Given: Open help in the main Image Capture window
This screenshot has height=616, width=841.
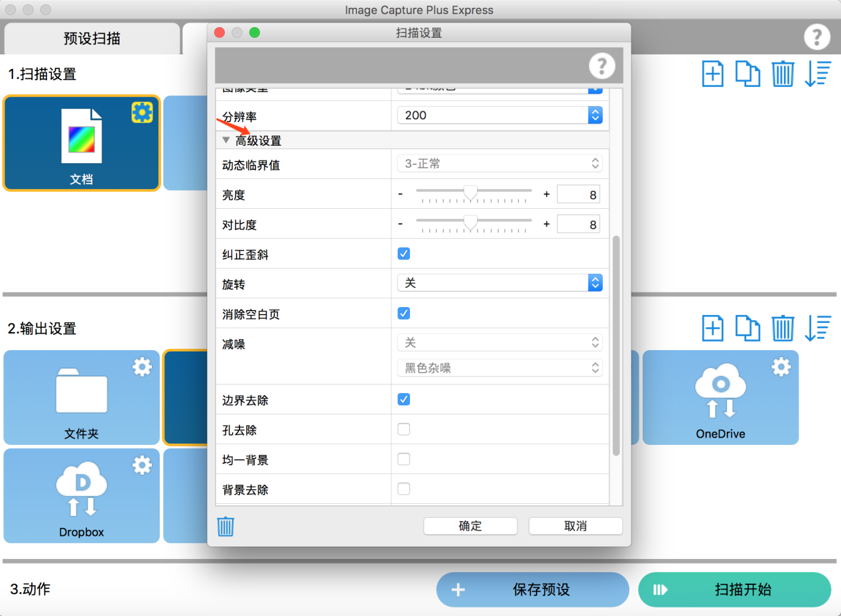Looking at the screenshot, I should [817, 37].
